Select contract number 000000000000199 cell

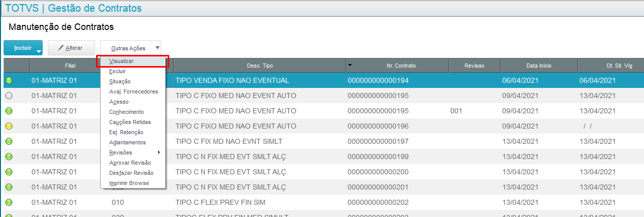378,157
